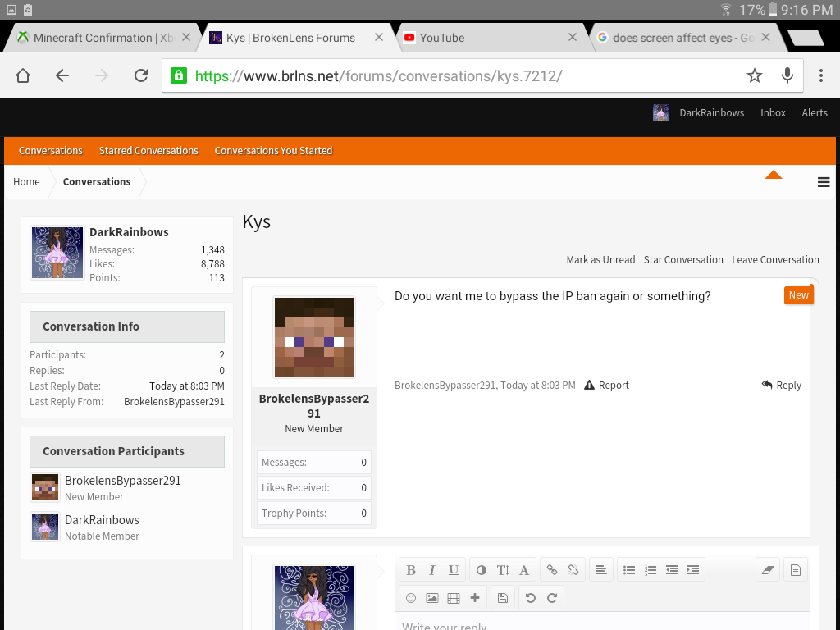
Task: Open Starred Conversations
Action: (148, 151)
